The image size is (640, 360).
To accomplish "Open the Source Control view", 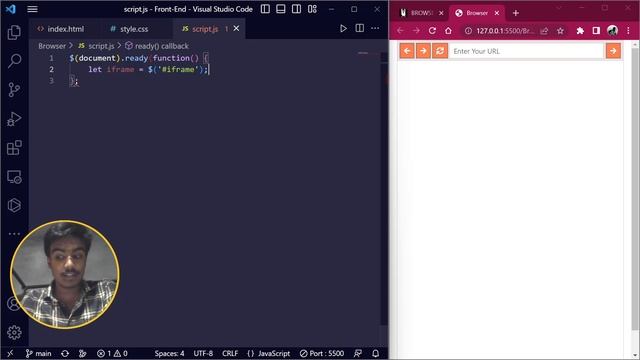I will coord(14,89).
